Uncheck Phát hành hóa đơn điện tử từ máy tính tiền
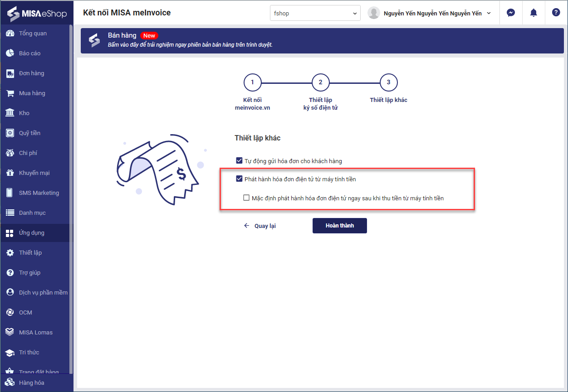Screen dimensions: 568x392 coord(239,179)
